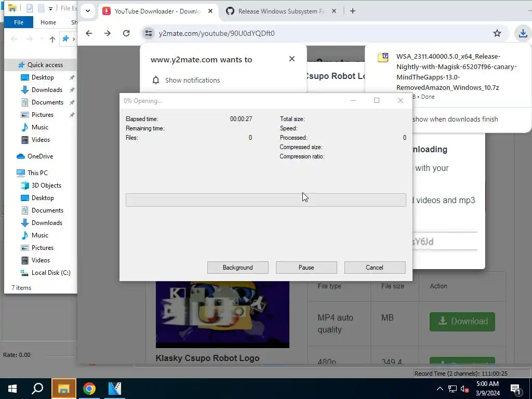Screen dimensions: 532x399
Task: Open Videos under Quick access
Action: pyautogui.click(x=41, y=140)
